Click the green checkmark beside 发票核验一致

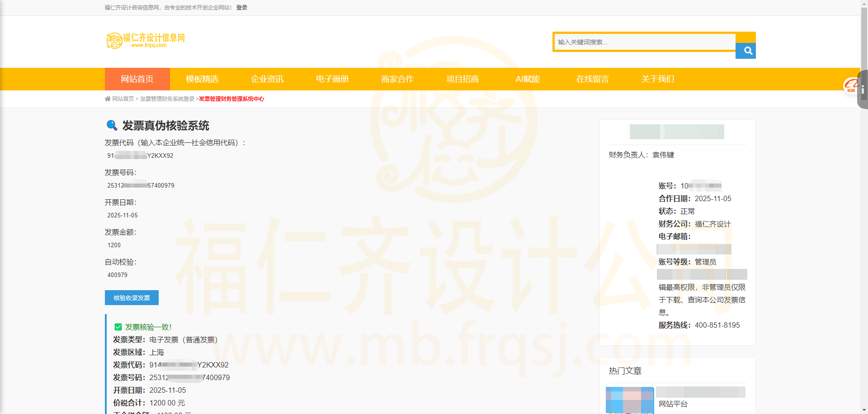coord(118,327)
